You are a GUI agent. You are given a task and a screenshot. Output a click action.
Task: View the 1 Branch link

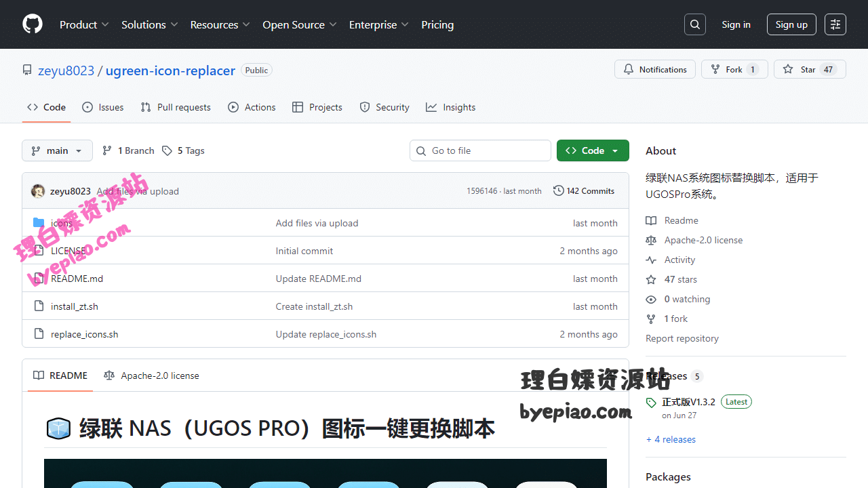point(128,150)
